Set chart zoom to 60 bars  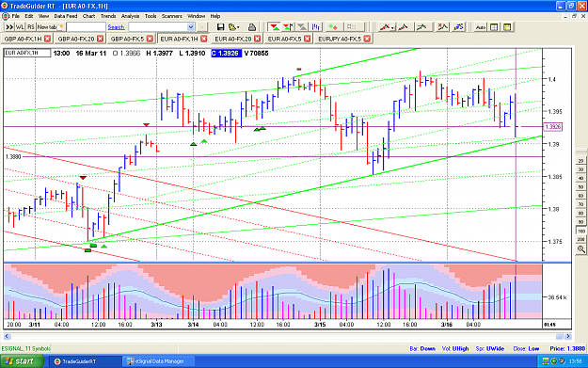[x=580, y=196]
